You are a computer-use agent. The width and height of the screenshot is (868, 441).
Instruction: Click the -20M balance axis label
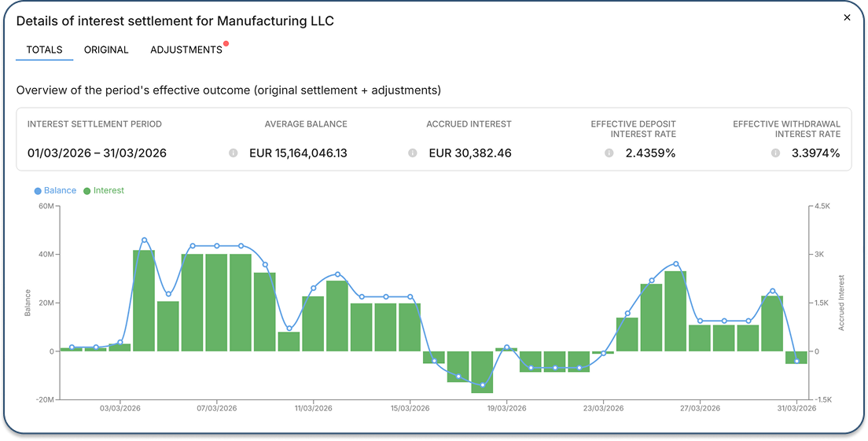(x=44, y=399)
